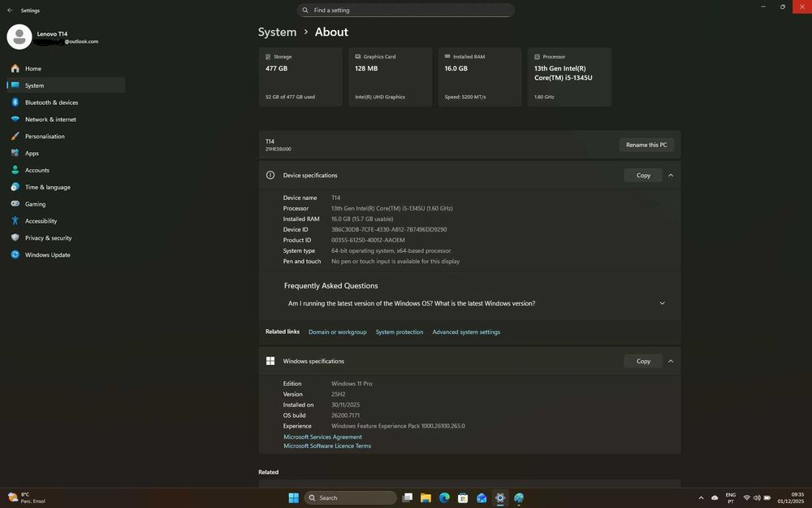Select System in the sidebar
812x508 pixels.
(66, 85)
